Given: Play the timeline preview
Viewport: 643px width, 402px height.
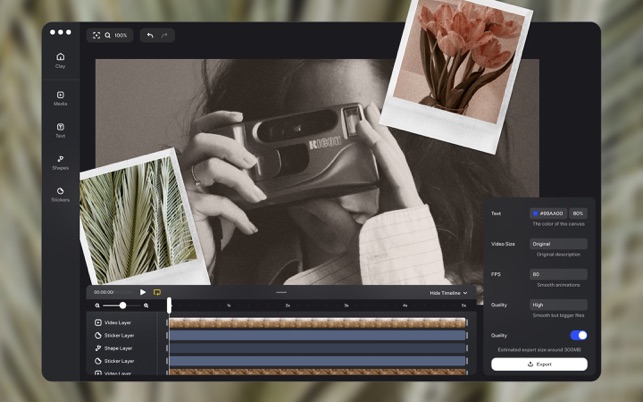Looking at the screenshot, I should pos(143,292).
